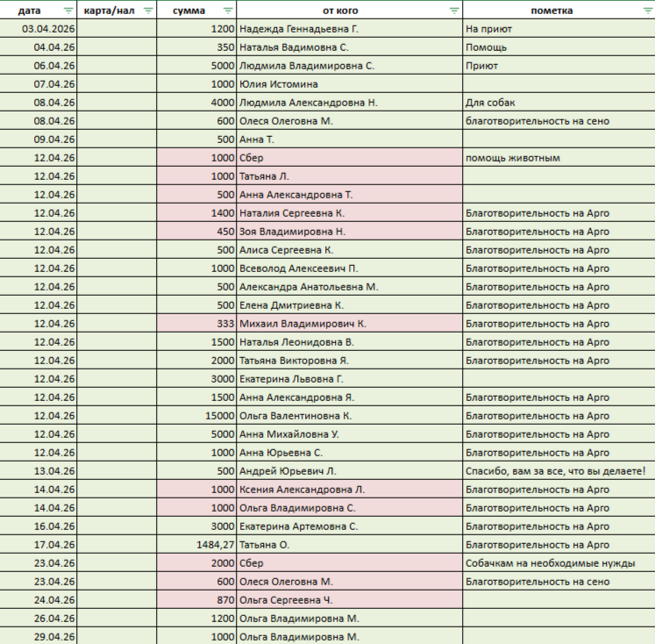Viewport: 655px width, 644px height.
Task: Click the pink cell with 333 amount
Action: point(196,324)
